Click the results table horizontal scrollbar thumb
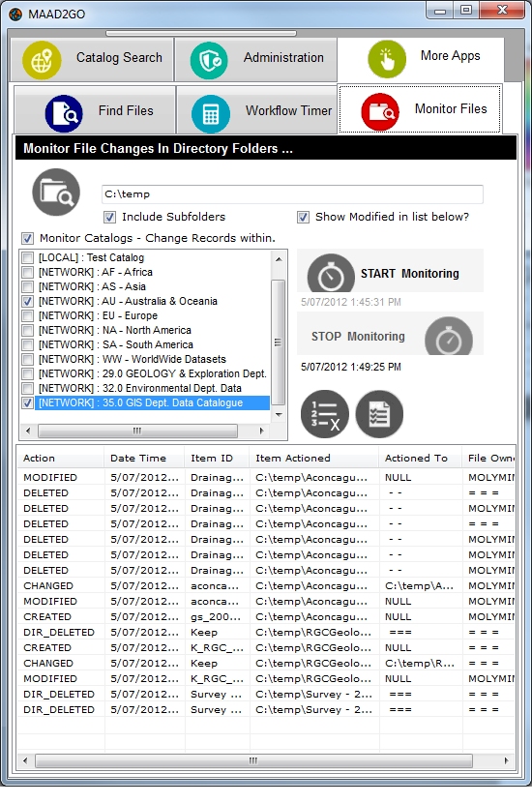Screen dimensions: 532x803 coord(253,760)
